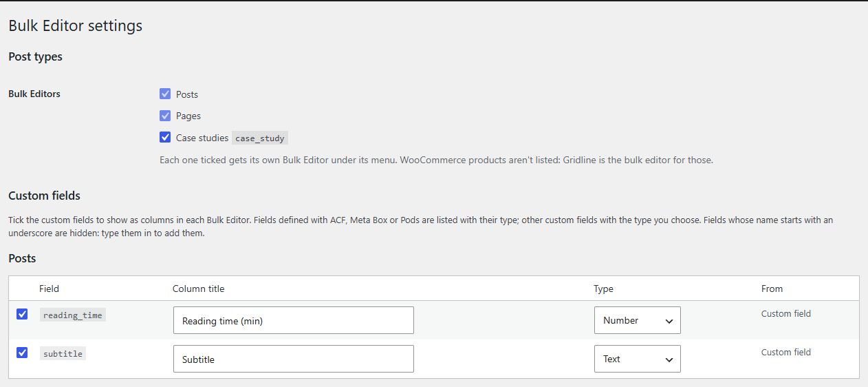Click the Bulk Editor settings heading

(x=76, y=26)
